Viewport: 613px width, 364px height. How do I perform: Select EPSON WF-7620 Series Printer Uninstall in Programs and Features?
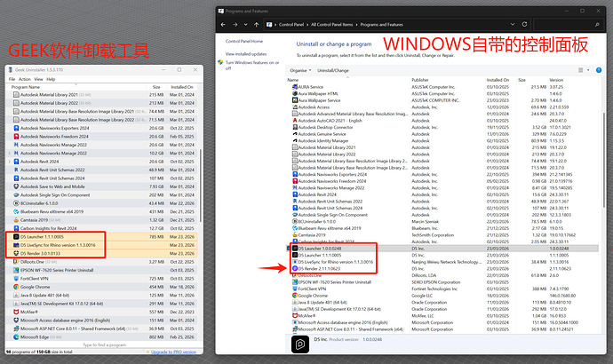pyautogui.click(x=442, y=282)
